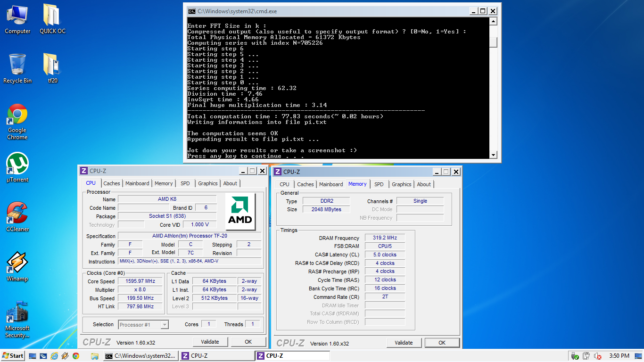Switch to About tab in left CPU-Z
644x362 pixels.
[230, 183]
